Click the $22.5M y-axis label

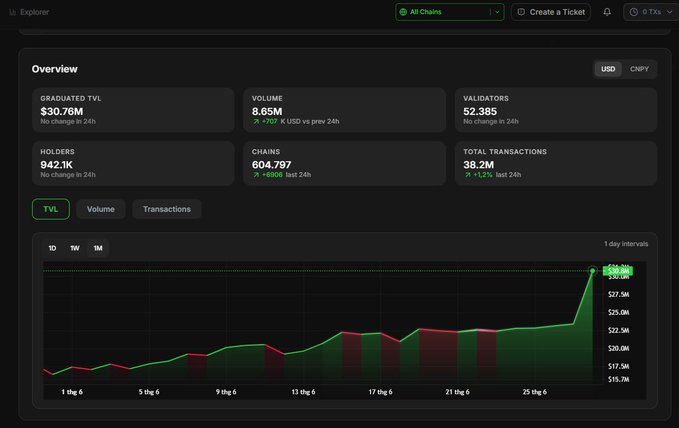coord(618,331)
